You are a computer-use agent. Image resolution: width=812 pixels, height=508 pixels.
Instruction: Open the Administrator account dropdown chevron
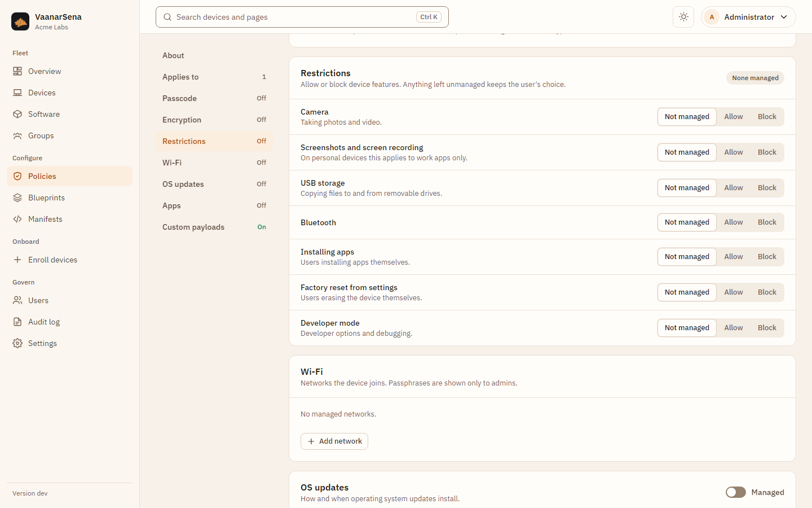[784, 17]
